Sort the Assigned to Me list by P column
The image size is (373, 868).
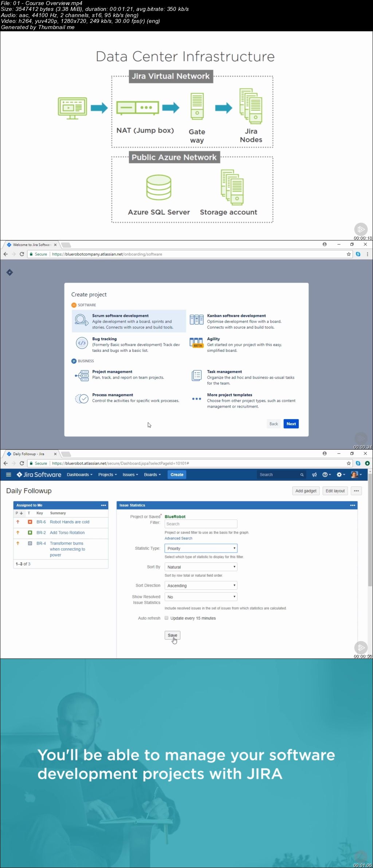click(19, 513)
